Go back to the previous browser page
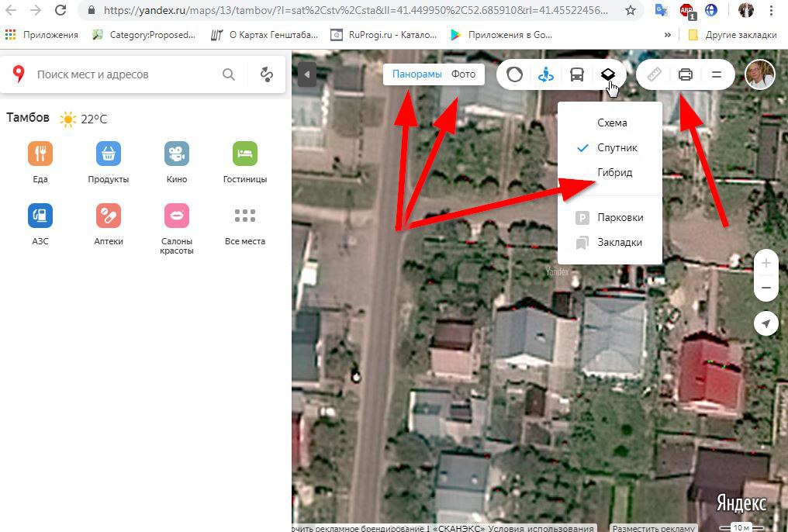 (x=11, y=10)
